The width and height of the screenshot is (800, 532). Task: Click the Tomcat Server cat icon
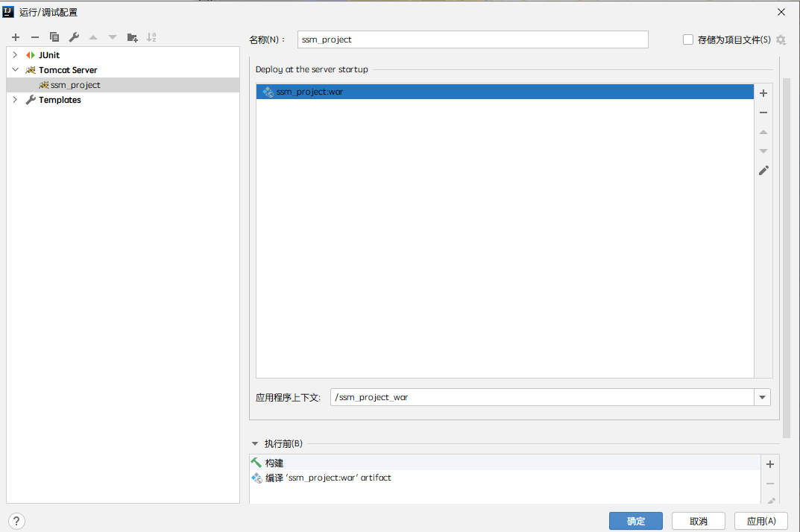31,70
